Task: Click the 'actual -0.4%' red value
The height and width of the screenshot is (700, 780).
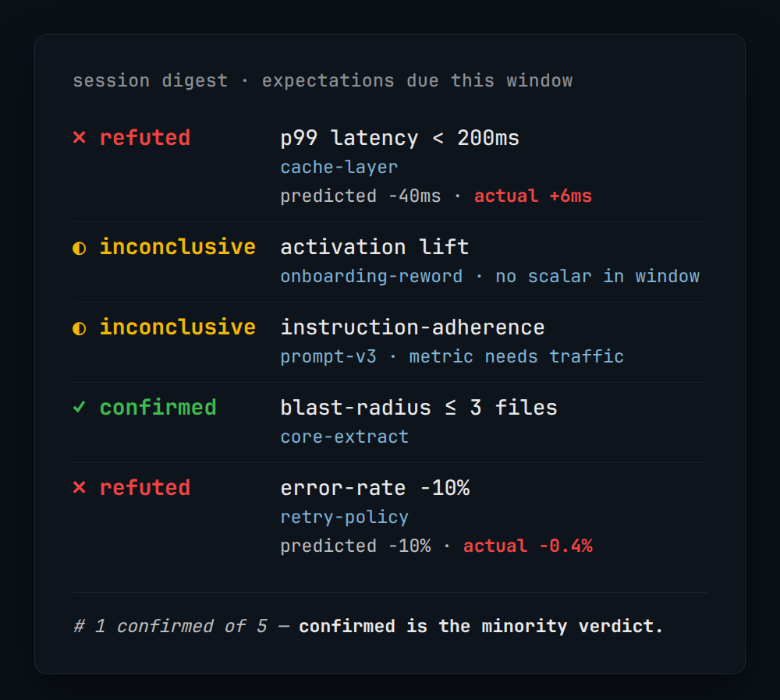Action: click(x=528, y=546)
